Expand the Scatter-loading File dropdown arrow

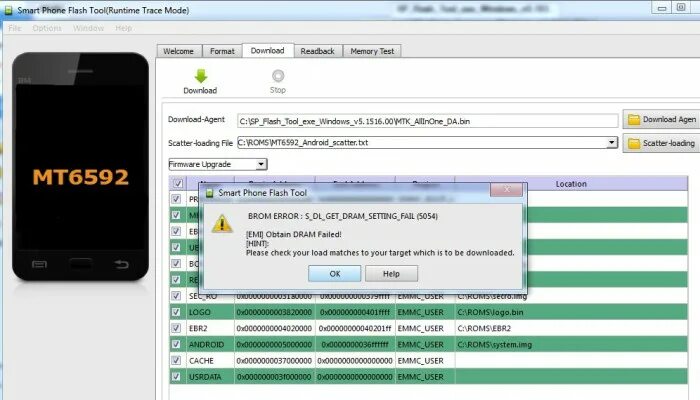612,142
